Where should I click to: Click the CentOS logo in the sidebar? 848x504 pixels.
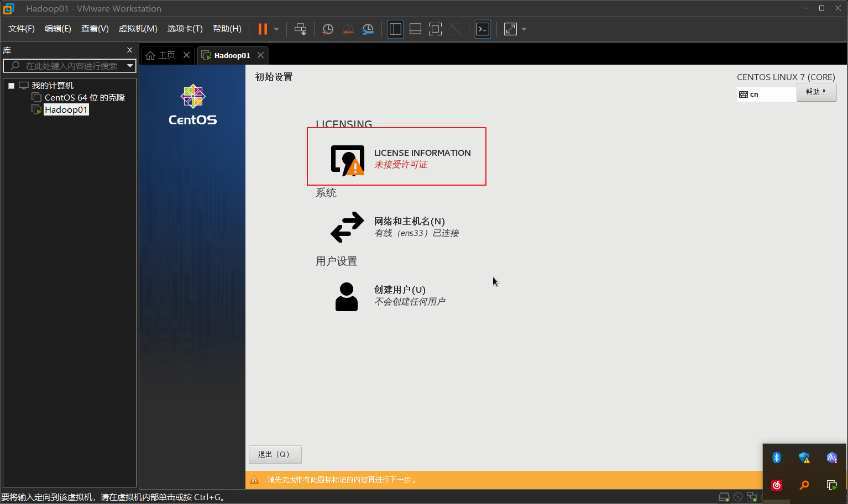tap(193, 105)
